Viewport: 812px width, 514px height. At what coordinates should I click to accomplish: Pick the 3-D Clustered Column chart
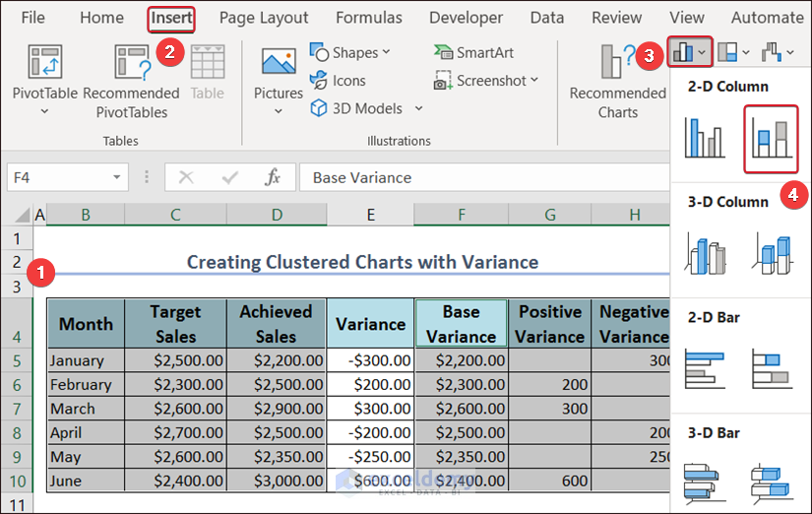coord(705,253)
